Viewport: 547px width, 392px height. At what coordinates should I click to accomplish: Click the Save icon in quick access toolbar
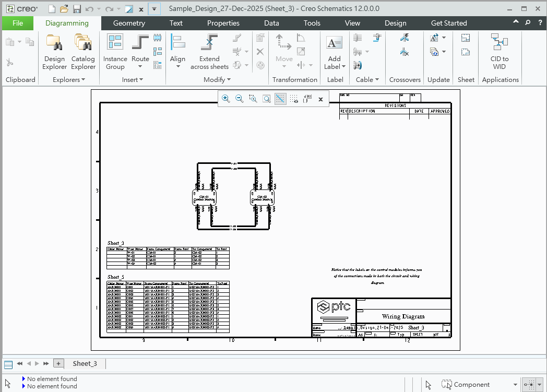[77, 9]
